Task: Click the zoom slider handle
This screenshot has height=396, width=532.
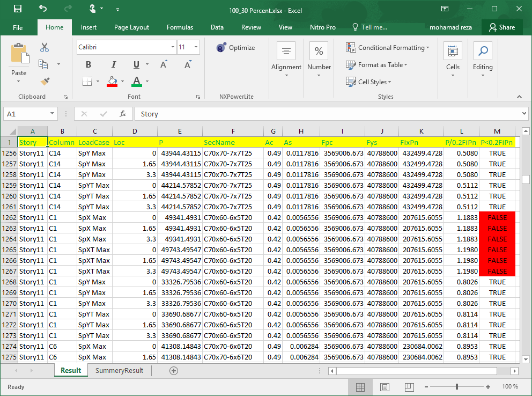Action: pyautogui.click(x=456, y=387)
